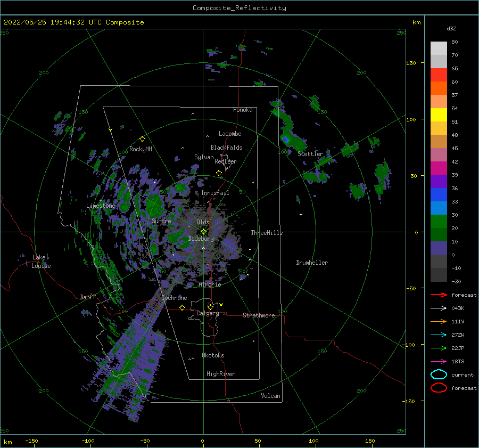Click the Lacombe label
Screen dimensions: 479x448
pos(230,134)
